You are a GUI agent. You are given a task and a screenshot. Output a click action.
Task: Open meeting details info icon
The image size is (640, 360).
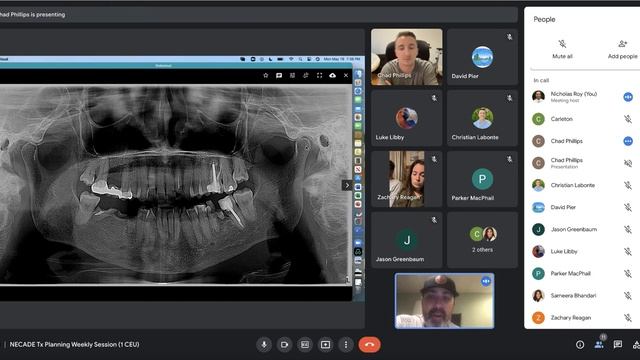click(x=580, y=345)
